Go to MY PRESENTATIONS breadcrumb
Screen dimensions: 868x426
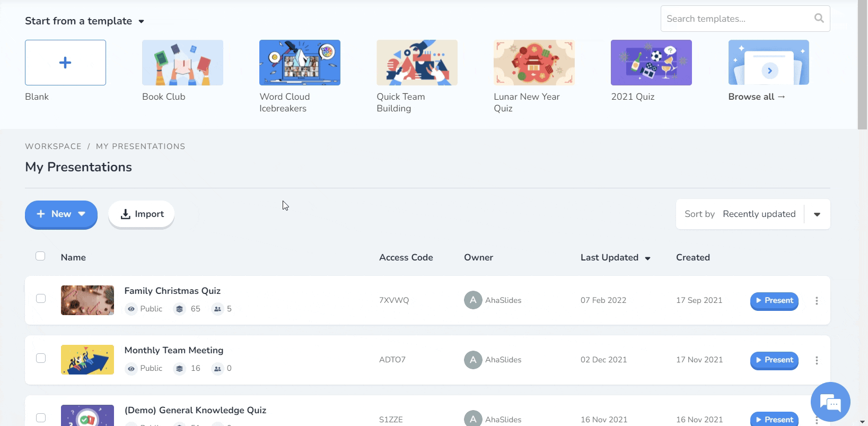point(141,146)
